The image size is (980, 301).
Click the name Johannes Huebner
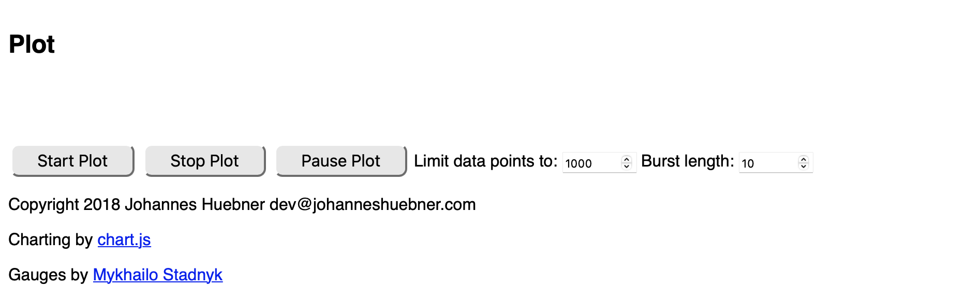pos(195,204)
